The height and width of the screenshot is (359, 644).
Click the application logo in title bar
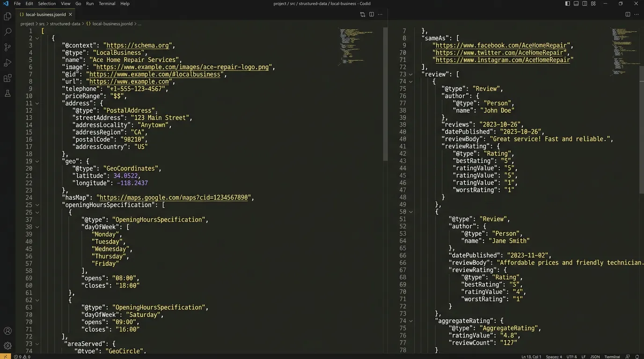tap(6, 3)
